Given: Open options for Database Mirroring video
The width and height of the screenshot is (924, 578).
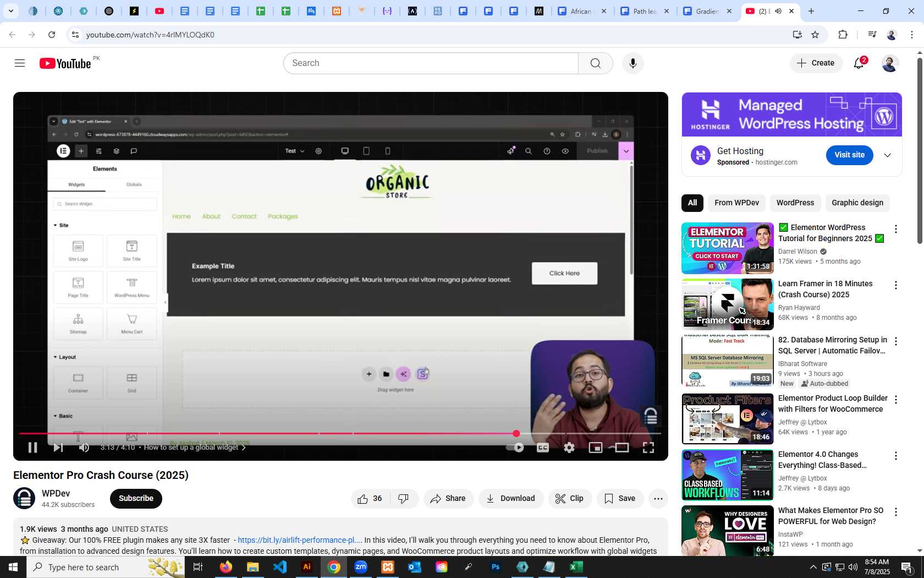Looking at the screenshot, I should click(x=896, y=341).
